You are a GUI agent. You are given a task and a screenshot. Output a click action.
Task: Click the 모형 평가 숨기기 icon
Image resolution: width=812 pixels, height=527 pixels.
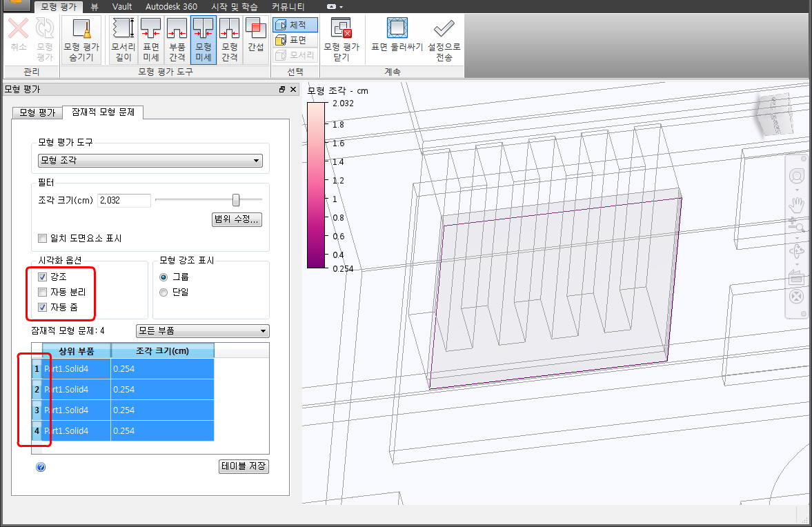click(81, 39)
